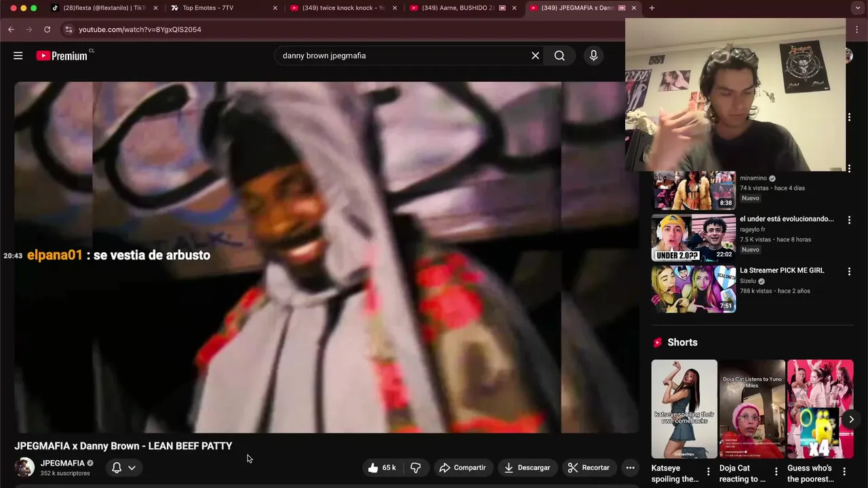868x488 pixels.
Task: Start voice search with the microphone
Action: coord(593,56)
